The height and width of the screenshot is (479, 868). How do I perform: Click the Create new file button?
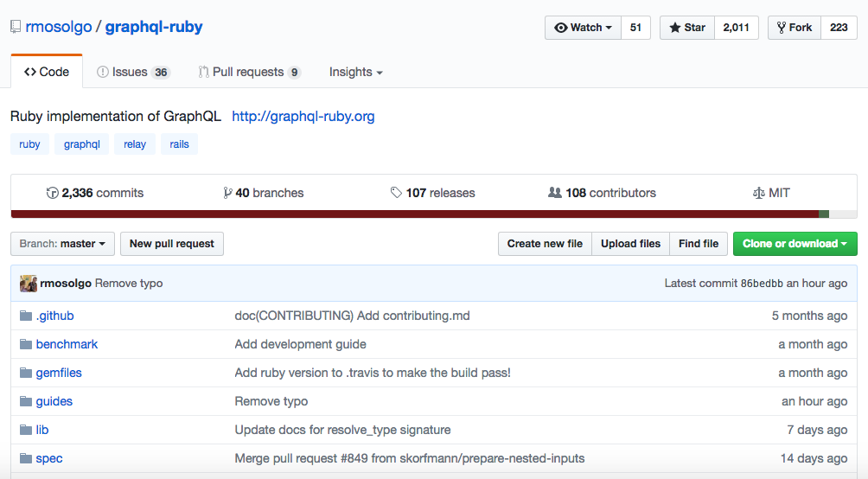pos(545,244)
